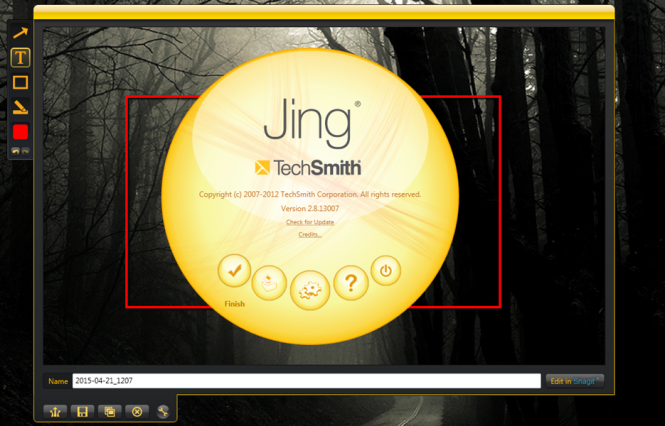This screenshot has width=665, height=426.
Task: Copy the capture to clipboard
Action: point(109,412)
